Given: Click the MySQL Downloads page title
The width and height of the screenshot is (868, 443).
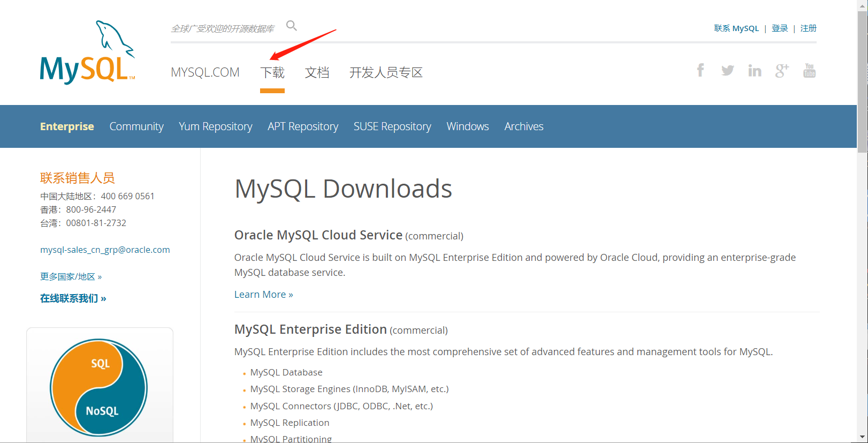Looking at the screenshot, I should tap(344, 189).
